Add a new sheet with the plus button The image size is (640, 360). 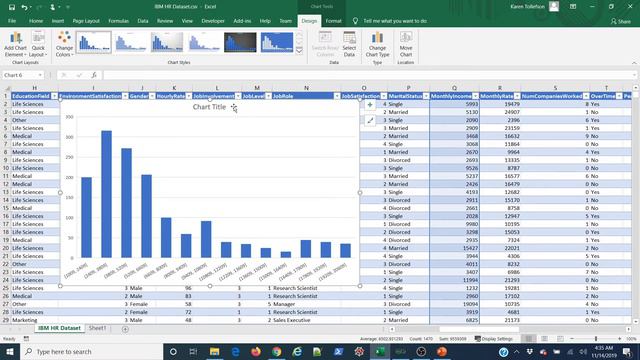pyautogui.click(x=125, y=329)
